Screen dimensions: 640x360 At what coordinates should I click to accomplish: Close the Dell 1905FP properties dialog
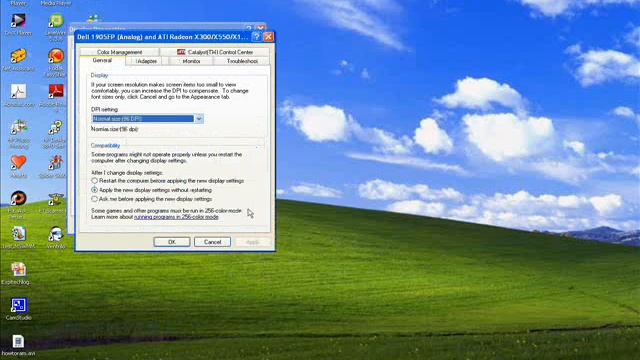268,37
